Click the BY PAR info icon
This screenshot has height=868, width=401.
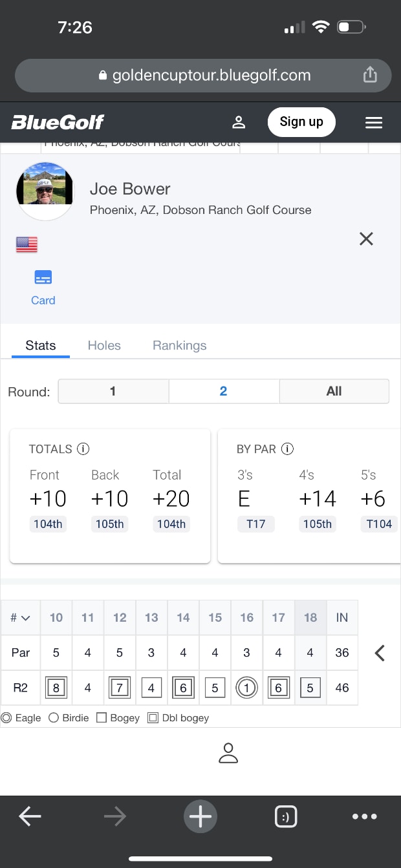coord(288,449)
